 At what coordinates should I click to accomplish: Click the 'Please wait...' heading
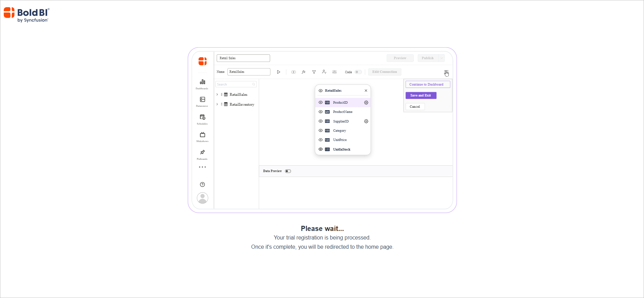pos(322,229)
